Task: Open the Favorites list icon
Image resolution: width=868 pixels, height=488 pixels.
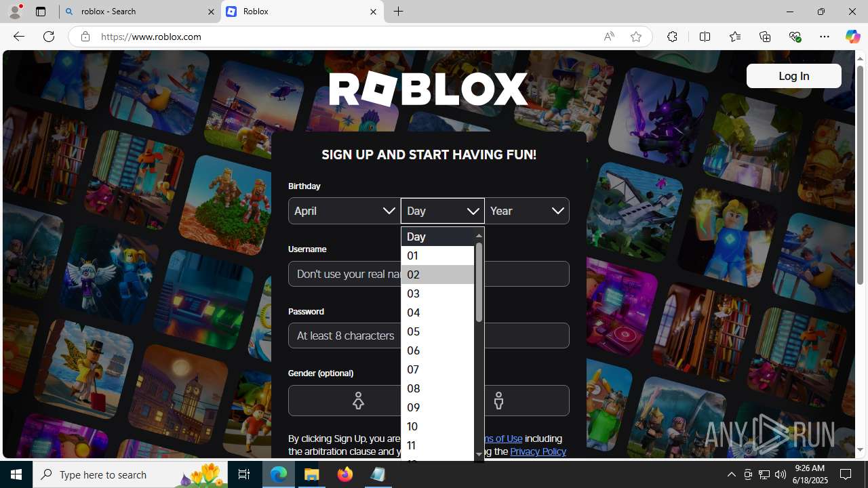Action: point(734,37)
